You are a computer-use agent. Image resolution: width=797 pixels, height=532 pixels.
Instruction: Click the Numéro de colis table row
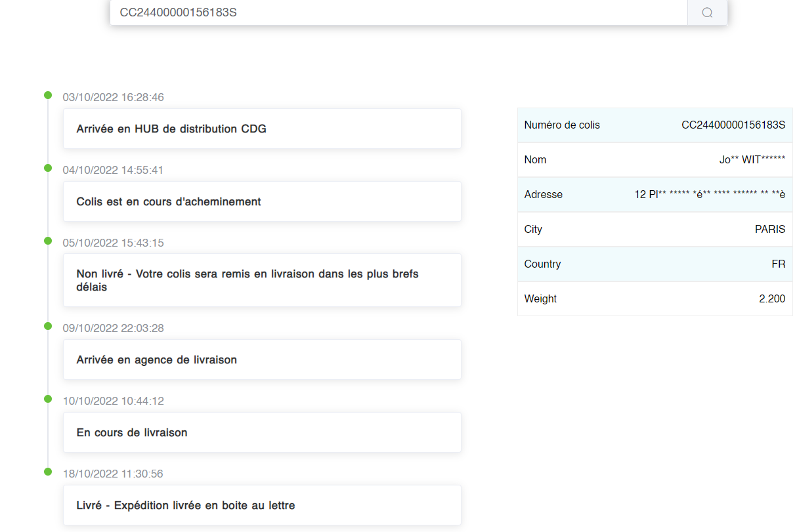(x=655, y=125)
